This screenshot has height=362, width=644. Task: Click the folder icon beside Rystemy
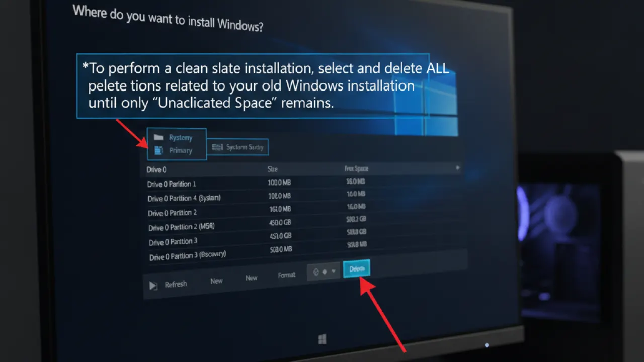click(x=158, y=137)
